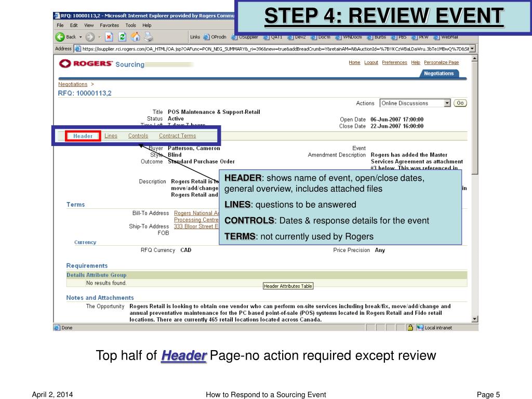Click the page icon beside the Address URL

coord(78,49)
